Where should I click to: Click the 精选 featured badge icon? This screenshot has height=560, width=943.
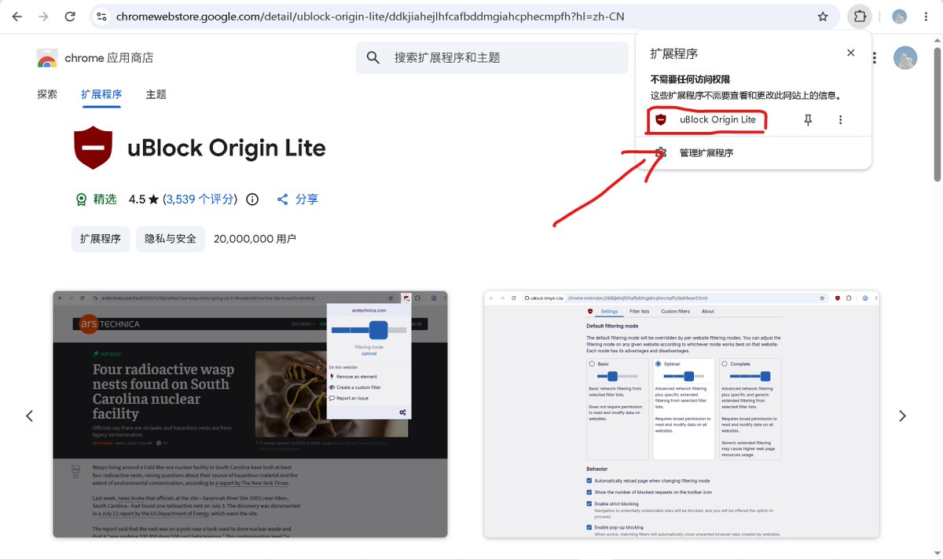[81, 199]
